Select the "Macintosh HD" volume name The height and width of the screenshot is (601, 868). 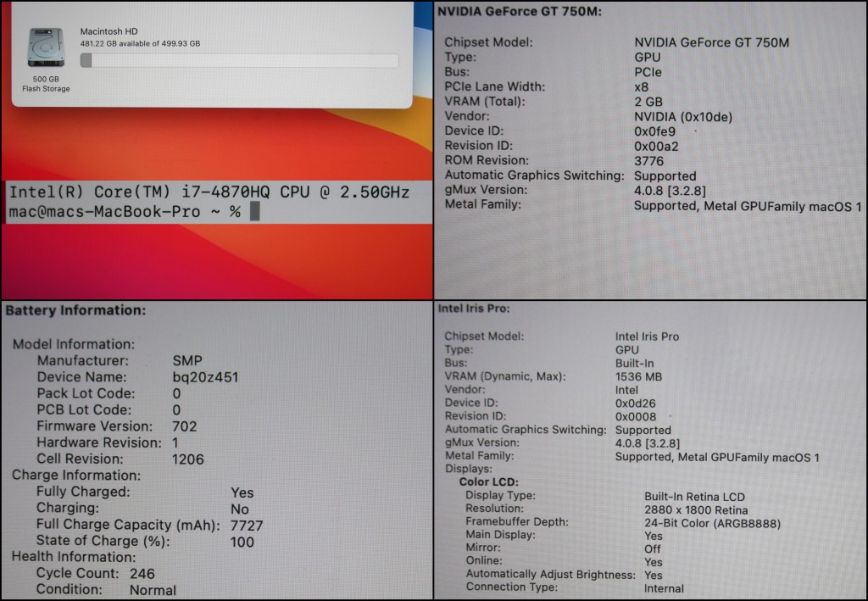(x=109, y=31)
